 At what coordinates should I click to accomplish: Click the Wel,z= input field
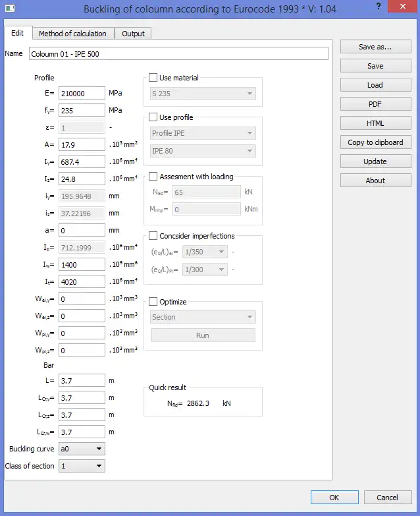(x=82, y=316)
